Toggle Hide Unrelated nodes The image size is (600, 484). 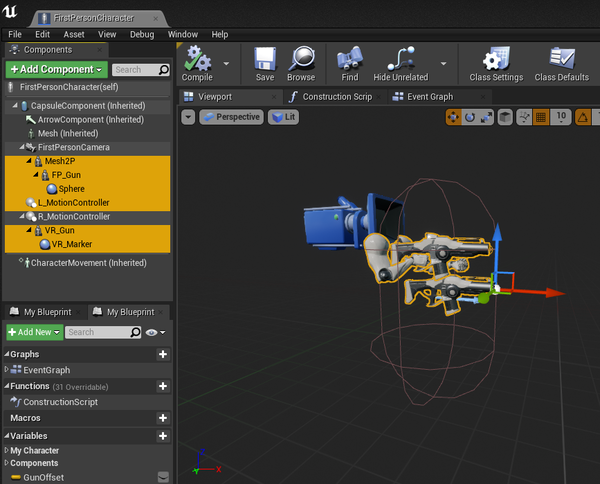point(401,59)
